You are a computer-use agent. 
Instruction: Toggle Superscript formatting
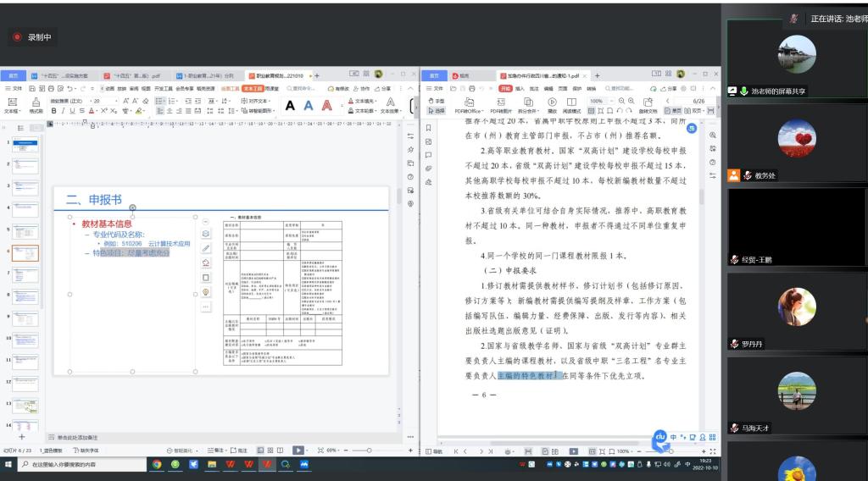pyautogui.click(x=103, y=111)
